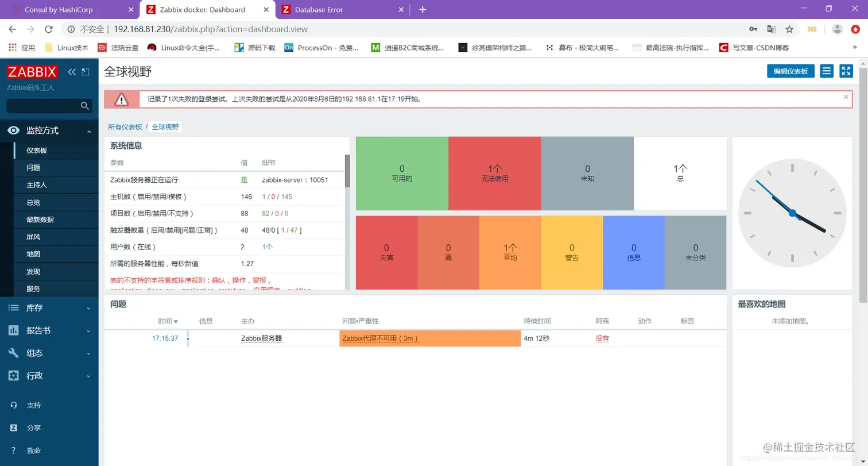Expand the 行政 administration section
The height and width of the screenshot is (466, 868).
point(49,376)
